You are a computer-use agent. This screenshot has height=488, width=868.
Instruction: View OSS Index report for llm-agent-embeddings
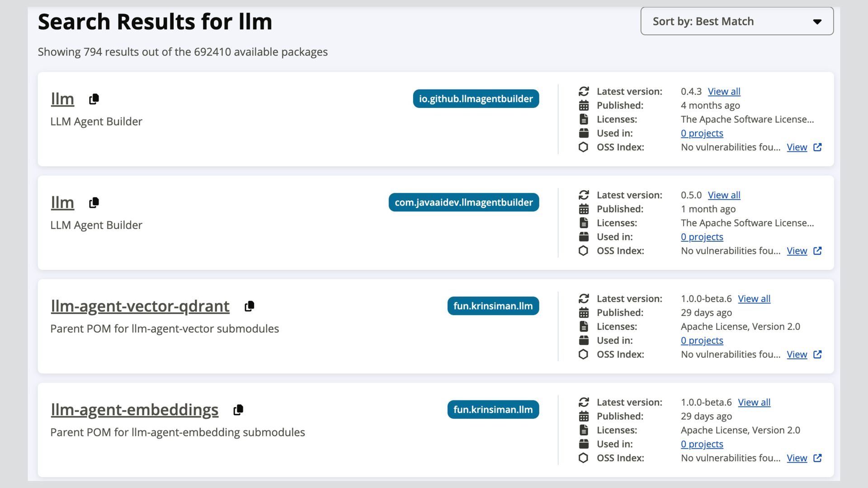tap(797, 458)
